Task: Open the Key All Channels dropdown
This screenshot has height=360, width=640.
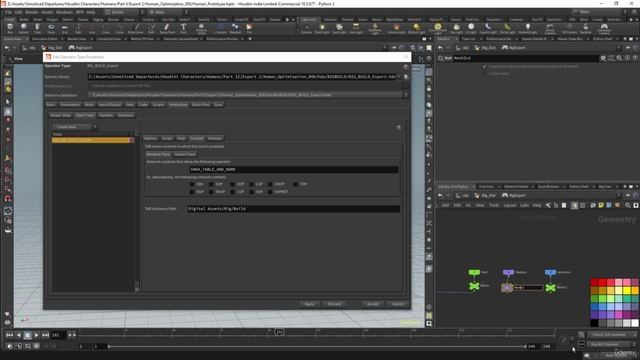Action: tap(611, 345)
